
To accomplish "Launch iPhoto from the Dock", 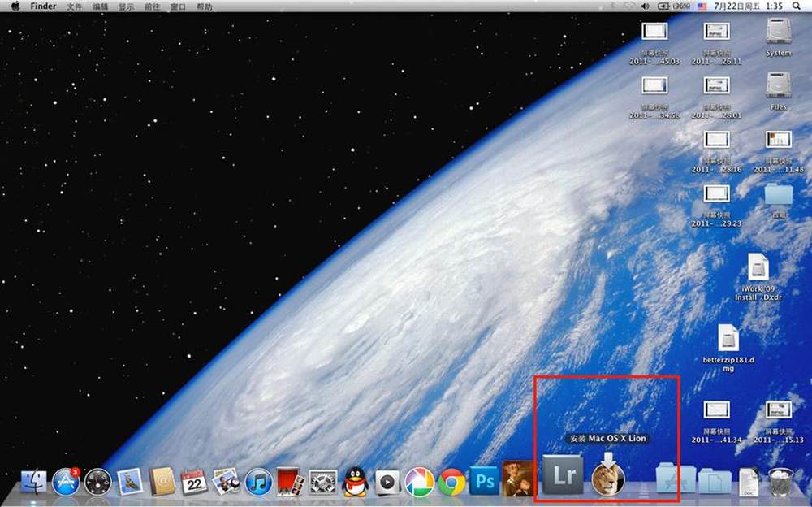I will 227,481.
